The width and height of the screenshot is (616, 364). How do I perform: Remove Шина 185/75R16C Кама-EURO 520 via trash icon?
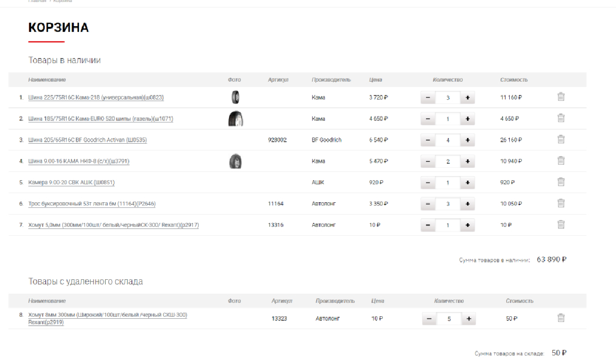click(561, 118)
